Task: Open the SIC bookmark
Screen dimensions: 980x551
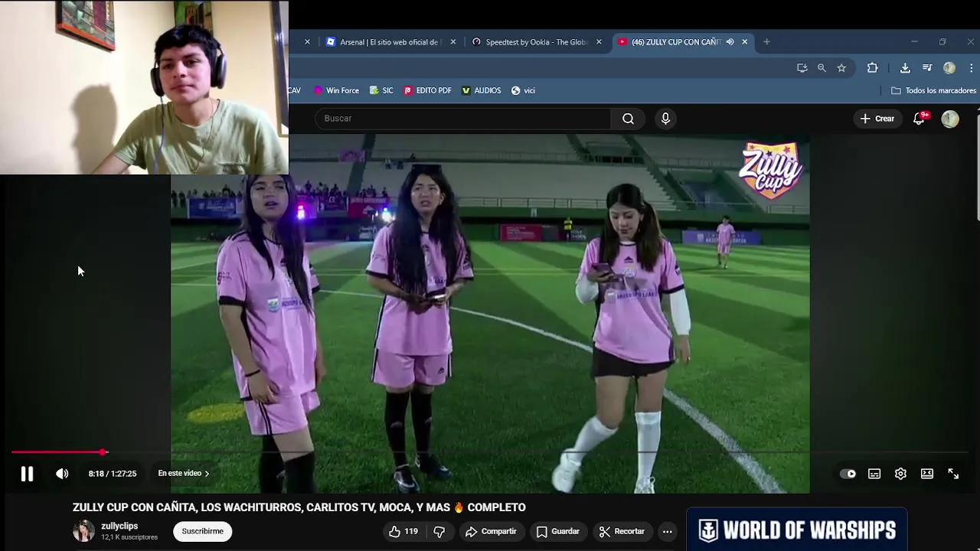Action: coord(381,90)
